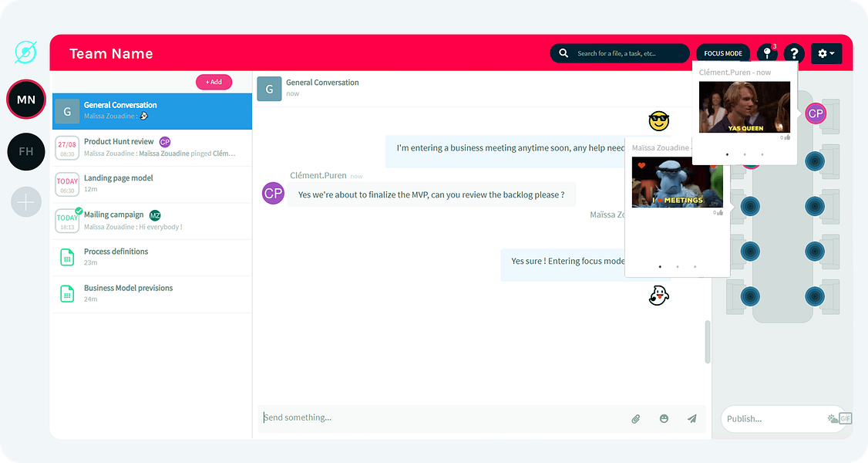The width and height of the screenshot is (868, 463).
Task: Click the +Add button
Action: click(x=214, y=82)
